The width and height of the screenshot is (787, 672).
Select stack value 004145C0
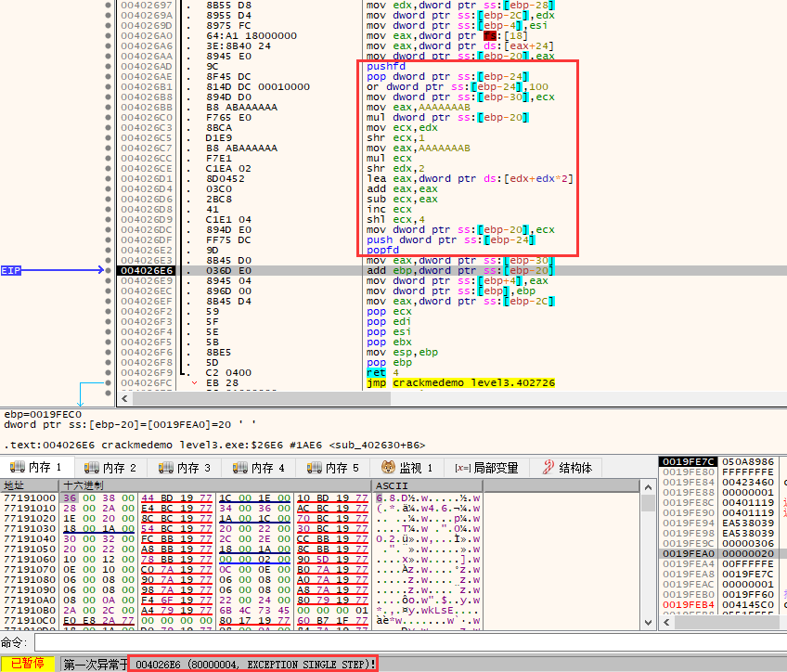pos(748,605)
